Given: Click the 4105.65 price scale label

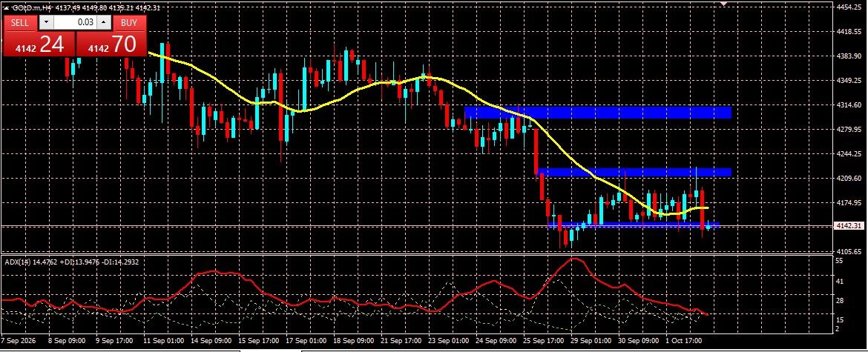Looking at the screenshot, I should (849, 251).
